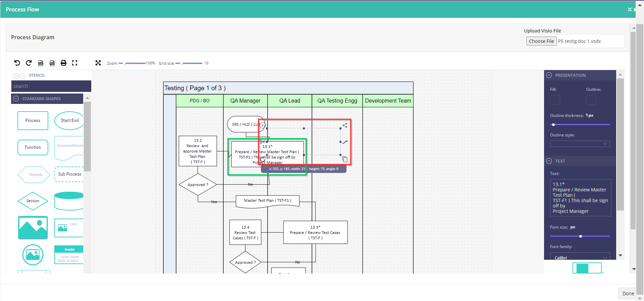
Task: Redo the last undone action
Action: point(29,63)
